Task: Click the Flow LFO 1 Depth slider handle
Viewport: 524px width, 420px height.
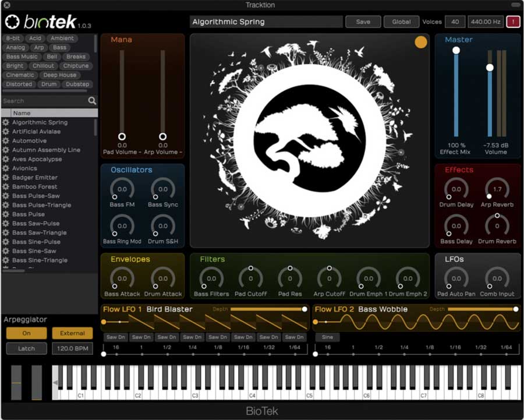Action: (305, 309)
